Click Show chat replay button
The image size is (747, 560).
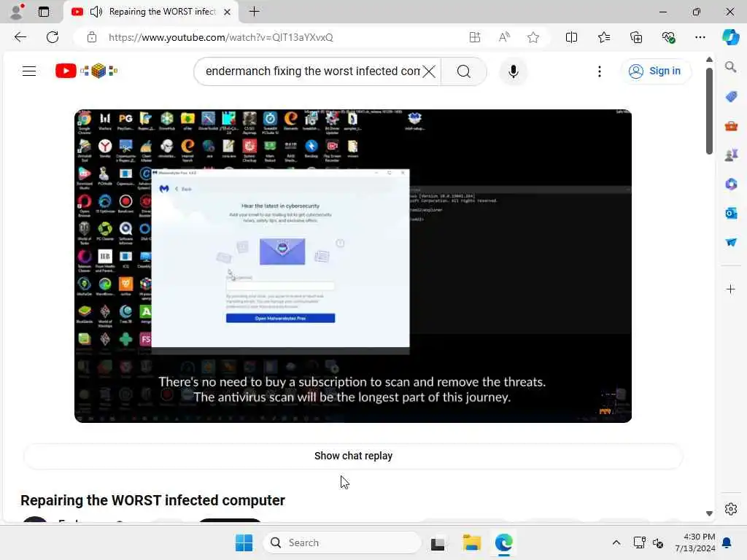353,456
